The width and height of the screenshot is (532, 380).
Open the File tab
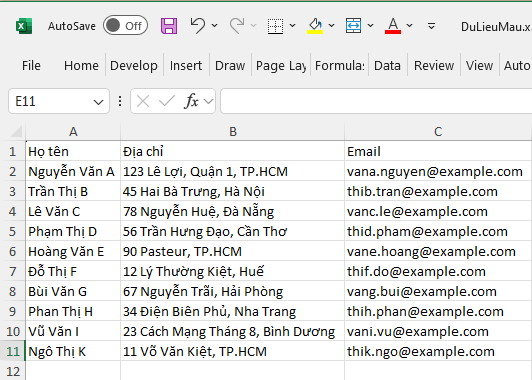point(31,65)
